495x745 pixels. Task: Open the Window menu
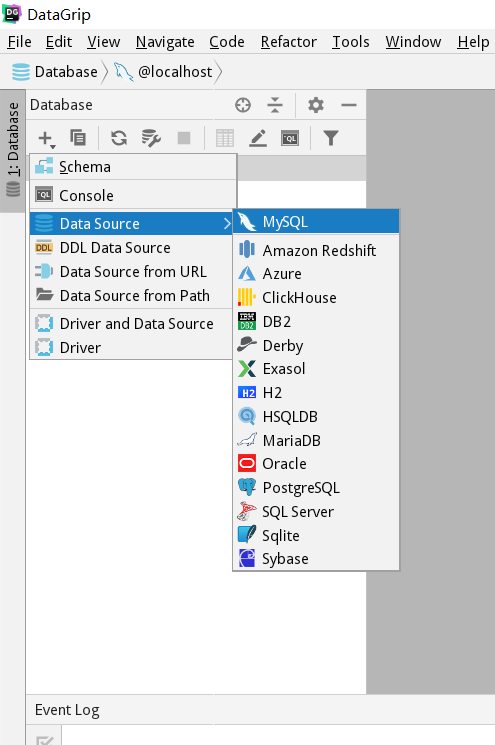pyautogui.click(x=413, y=42)
